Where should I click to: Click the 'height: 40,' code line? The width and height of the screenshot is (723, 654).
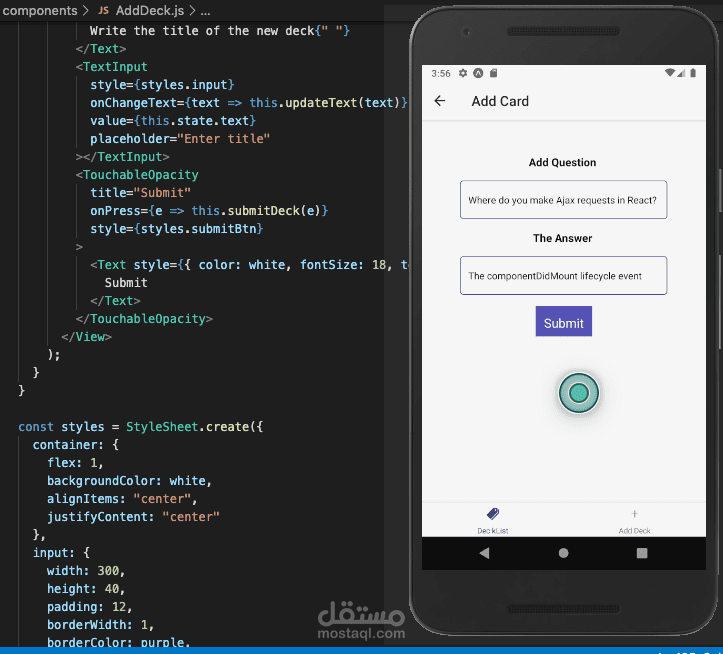tap(86, 589)
